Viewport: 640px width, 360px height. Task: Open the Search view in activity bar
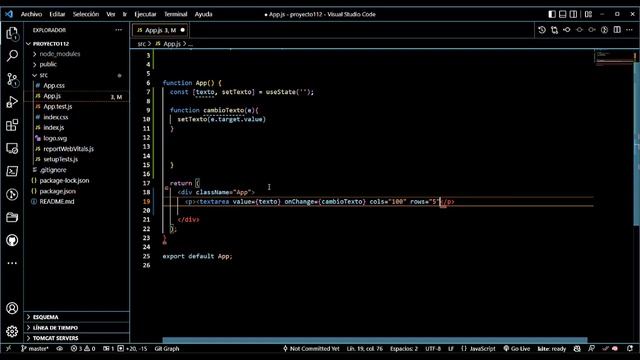tap(12, 56)
